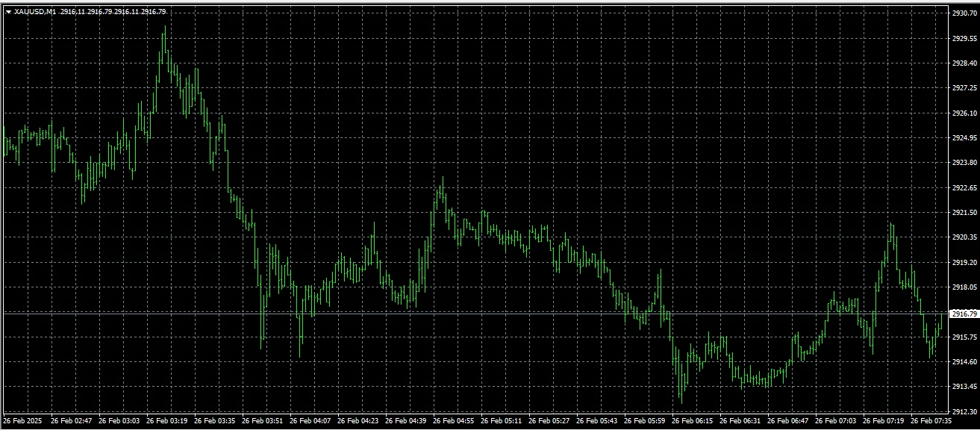Click the 26 Feb 03:51 time label
This screenshot has height=430, width=980.
262,421
